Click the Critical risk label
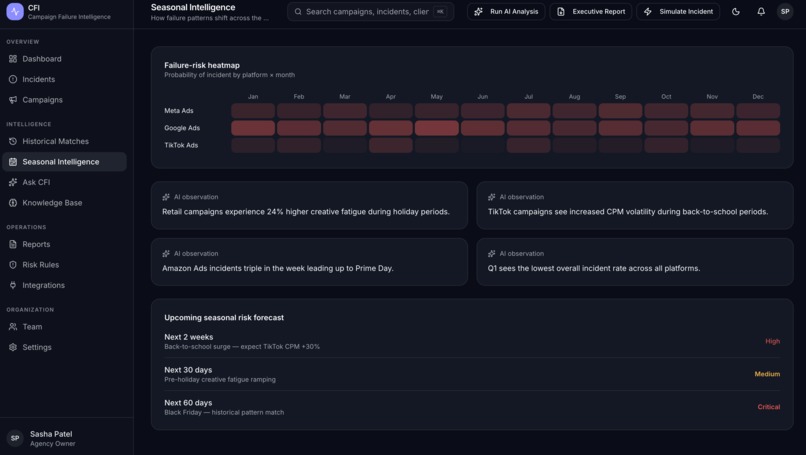Screen dimensions: 806x455 coord(768,407)
